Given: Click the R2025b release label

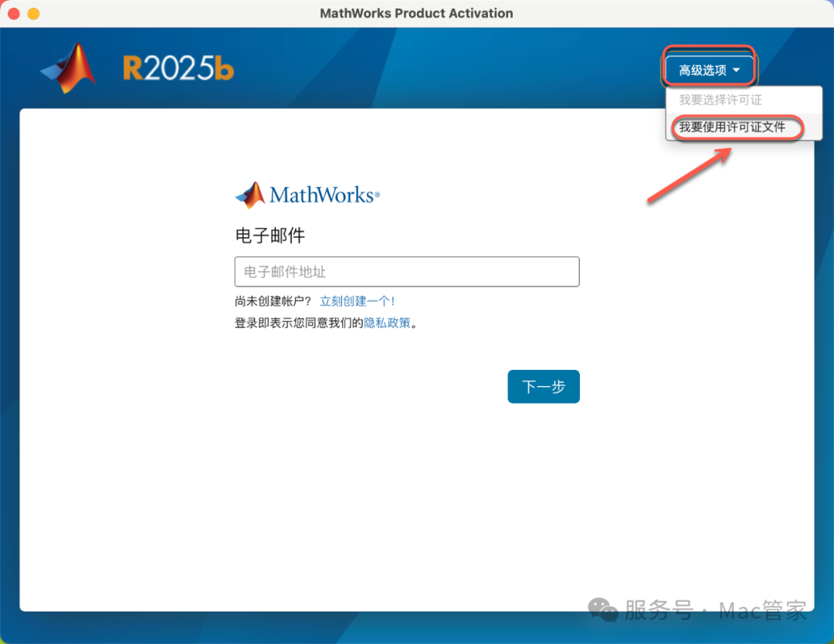Looking at the screenshot, I should tap(178, 69).
